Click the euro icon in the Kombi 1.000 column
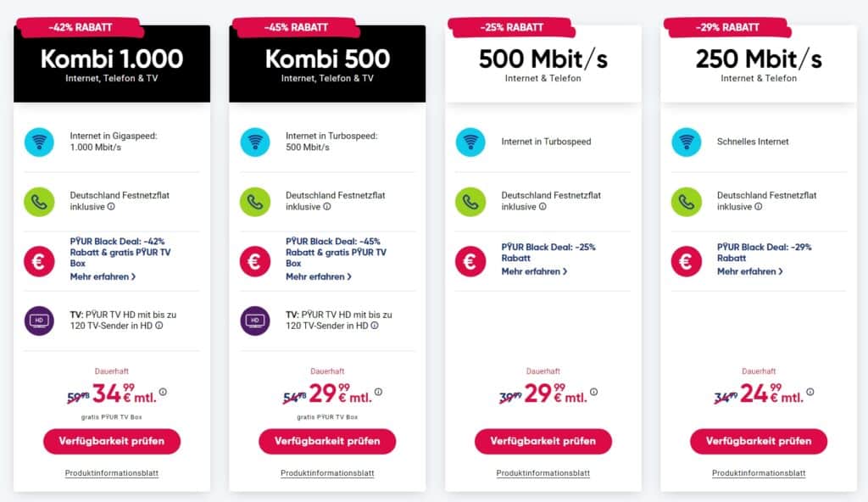This screenshot has width=868, height=502. pyautogui.click(x=38, y=259)
